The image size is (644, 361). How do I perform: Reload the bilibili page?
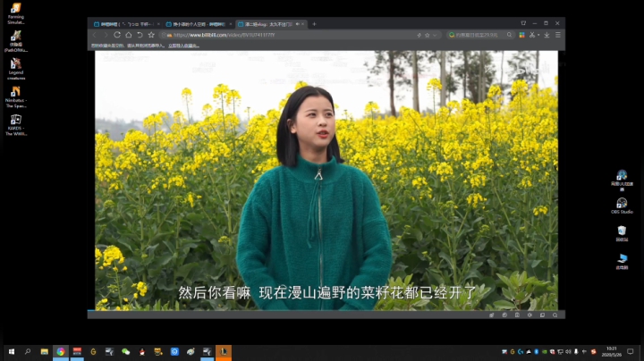click(x=117, y=35)
